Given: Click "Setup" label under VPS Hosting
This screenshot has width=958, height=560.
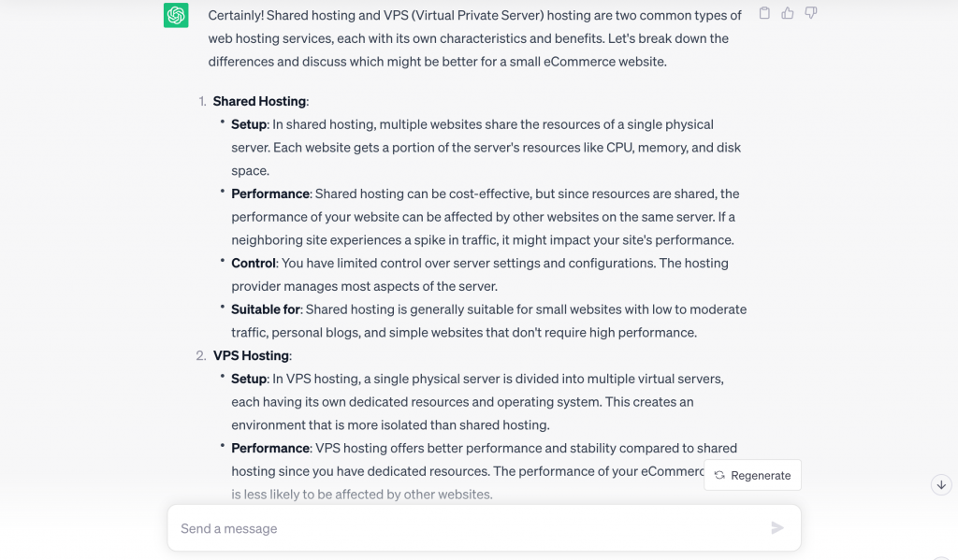Looking at the screenshot, I should (x=249, y=379).
